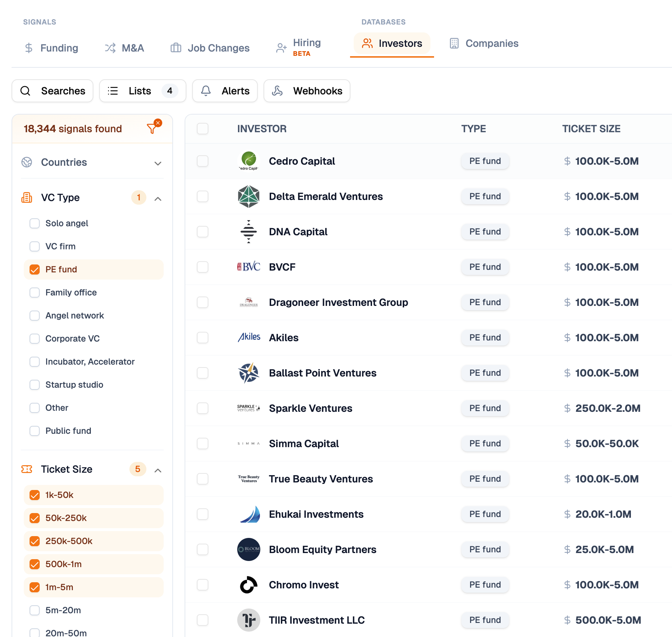Screen dimensions: 672x637
Task: Check the Corporate VC filter
Action: (x=35, y=339)
